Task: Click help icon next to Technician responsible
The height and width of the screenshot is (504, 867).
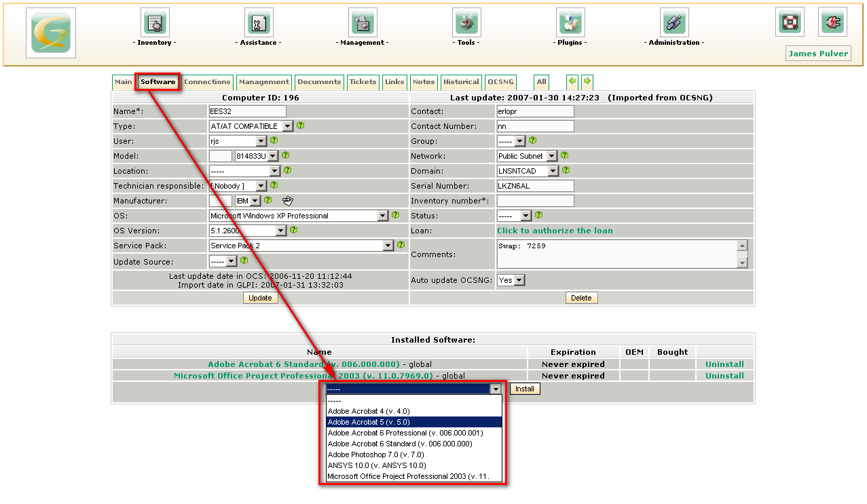Action: click(x=274, y=185)
